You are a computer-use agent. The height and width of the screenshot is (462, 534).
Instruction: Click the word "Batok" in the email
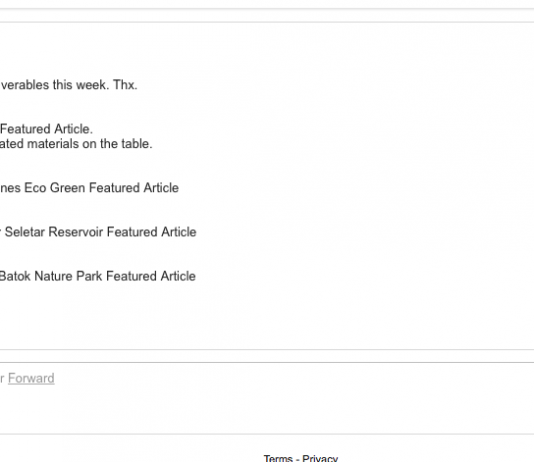pyautogui.click(x=15, y=276)
